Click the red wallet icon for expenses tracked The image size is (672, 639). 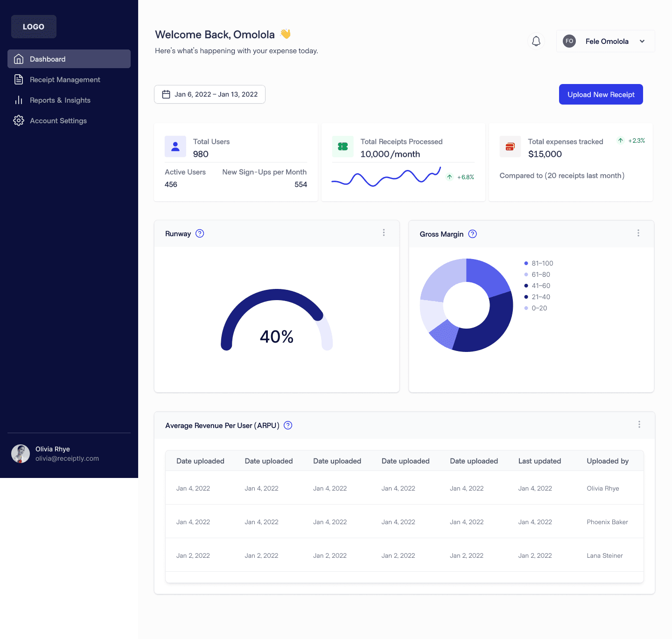510,146
